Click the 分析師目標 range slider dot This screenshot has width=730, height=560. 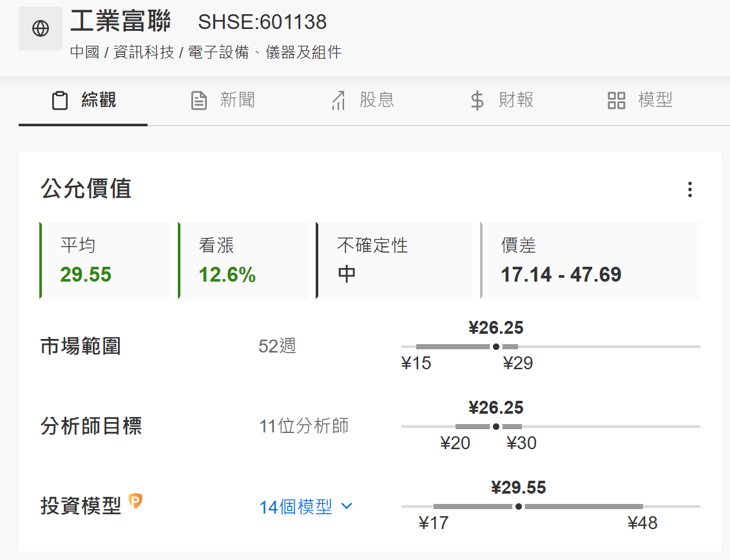496,427
